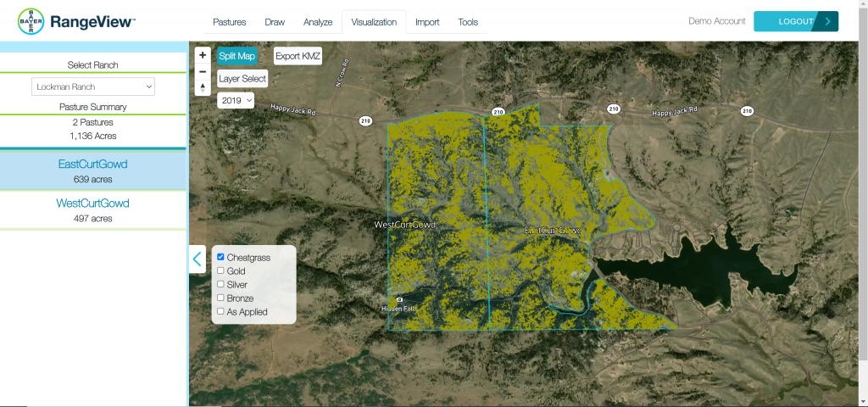Open the Layer Select button

242,79
